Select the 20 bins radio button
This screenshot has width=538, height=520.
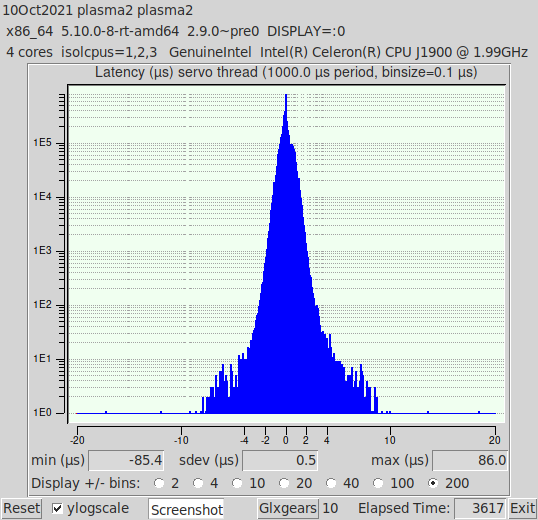coord(284,483)
